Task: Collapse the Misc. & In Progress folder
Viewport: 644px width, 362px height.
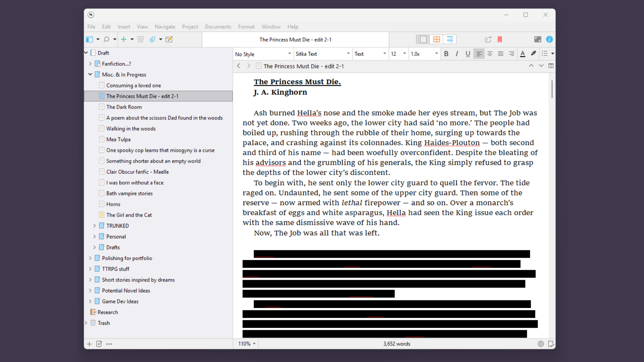Action: [90, 74]
